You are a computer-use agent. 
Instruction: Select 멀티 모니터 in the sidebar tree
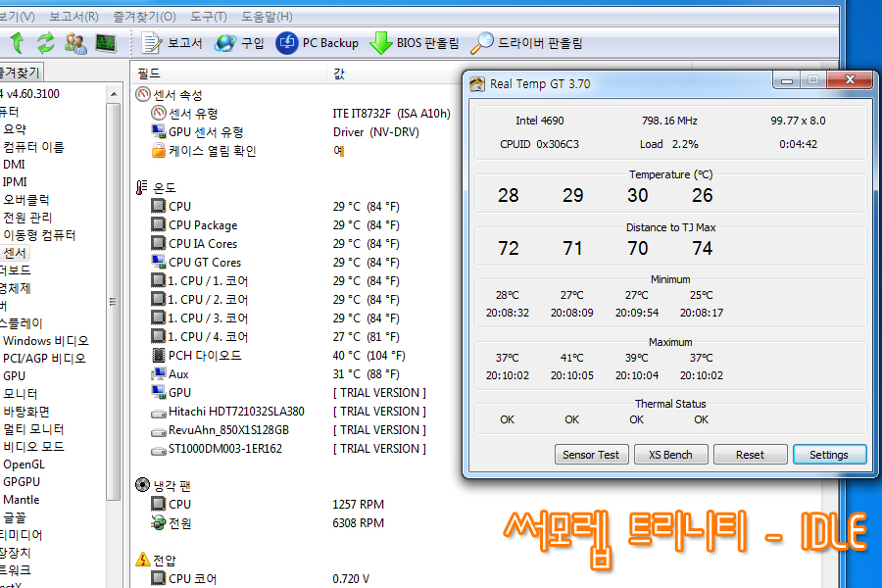pos(33,429)
